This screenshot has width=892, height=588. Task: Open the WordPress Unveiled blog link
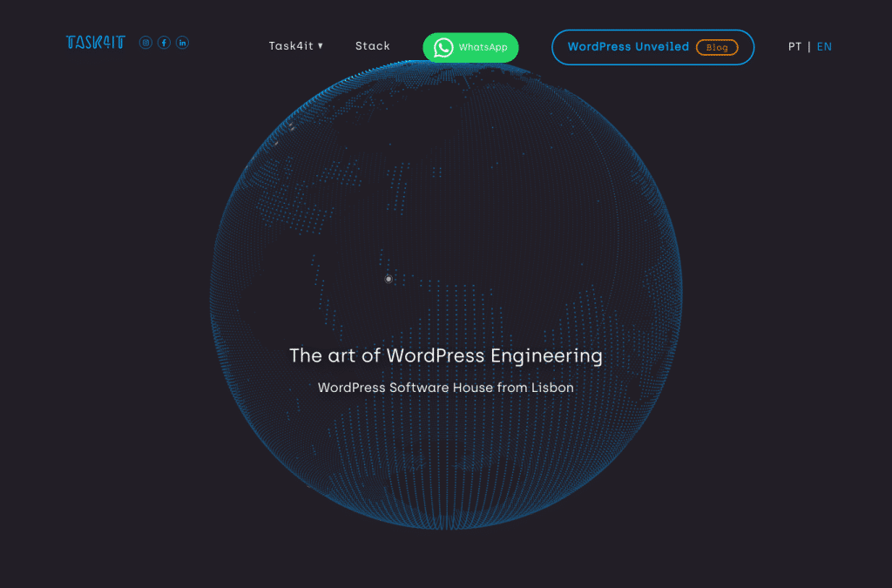(x=652, y=47)
